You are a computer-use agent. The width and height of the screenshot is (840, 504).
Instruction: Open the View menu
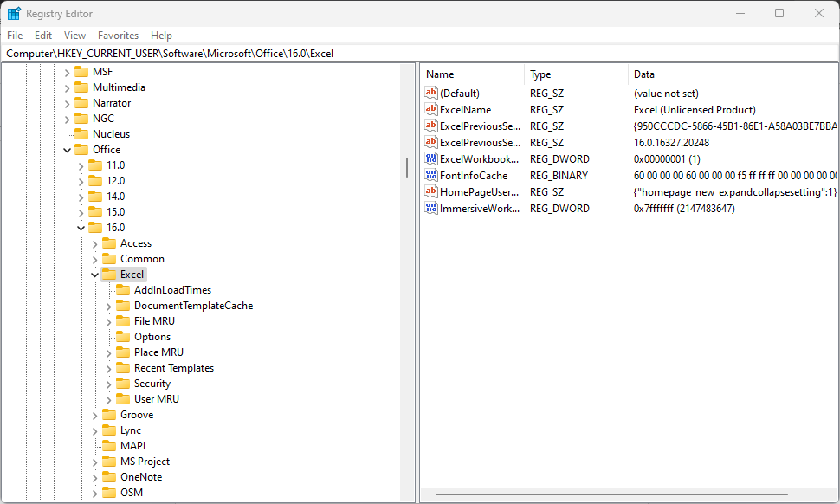(74, 36)
